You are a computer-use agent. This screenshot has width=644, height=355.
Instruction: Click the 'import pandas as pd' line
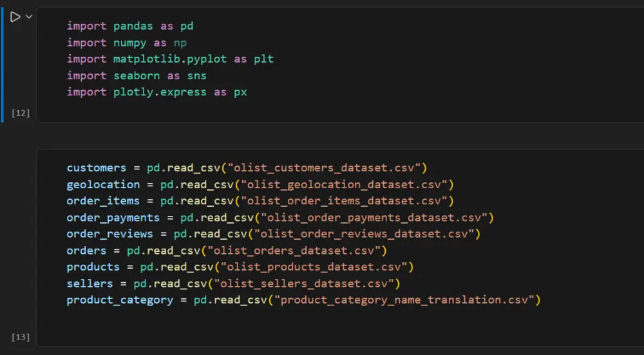coord(130,26)
